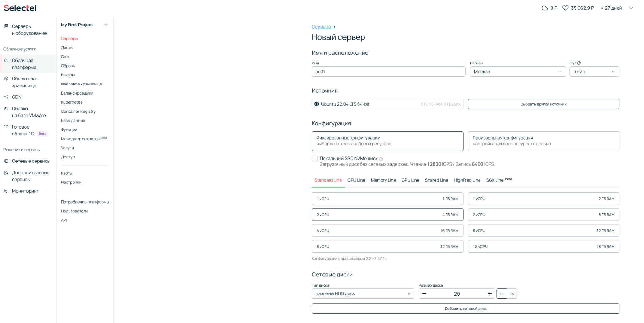Click the Пул help question mark icon

(579, 63)
